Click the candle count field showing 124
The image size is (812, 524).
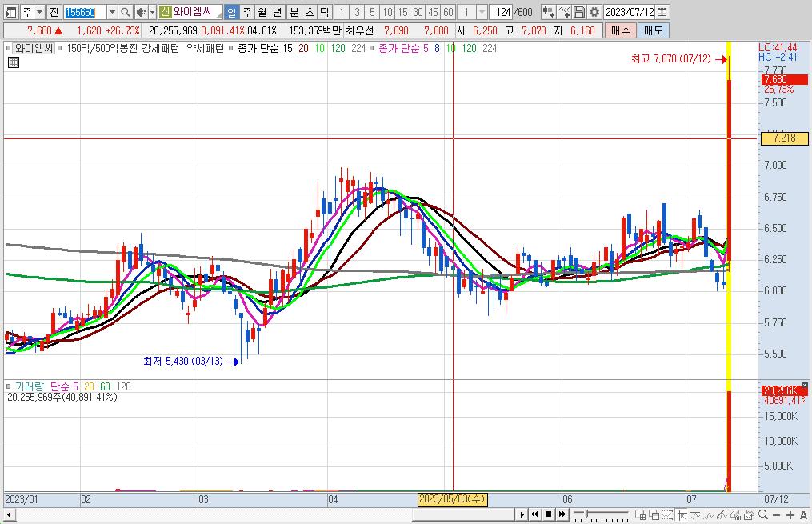tap(502, 11)
